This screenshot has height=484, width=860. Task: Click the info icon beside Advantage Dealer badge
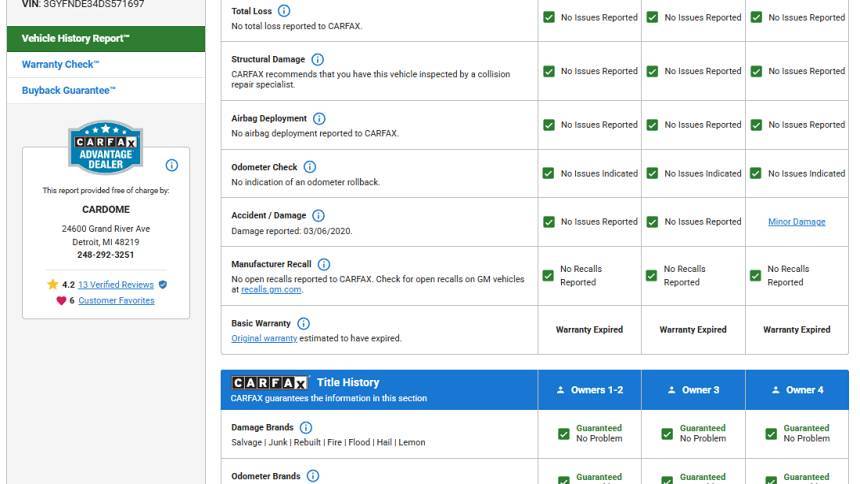click(172, 165)
